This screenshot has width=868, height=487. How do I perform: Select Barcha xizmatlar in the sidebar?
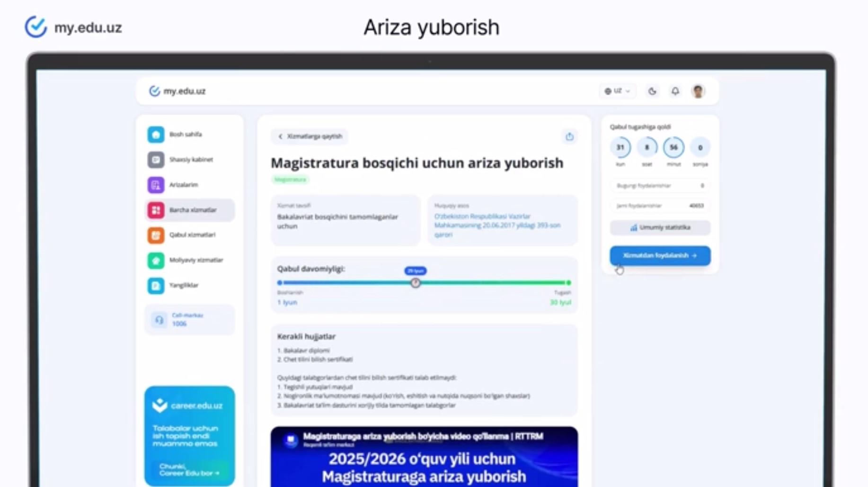[x=190, y=210]
